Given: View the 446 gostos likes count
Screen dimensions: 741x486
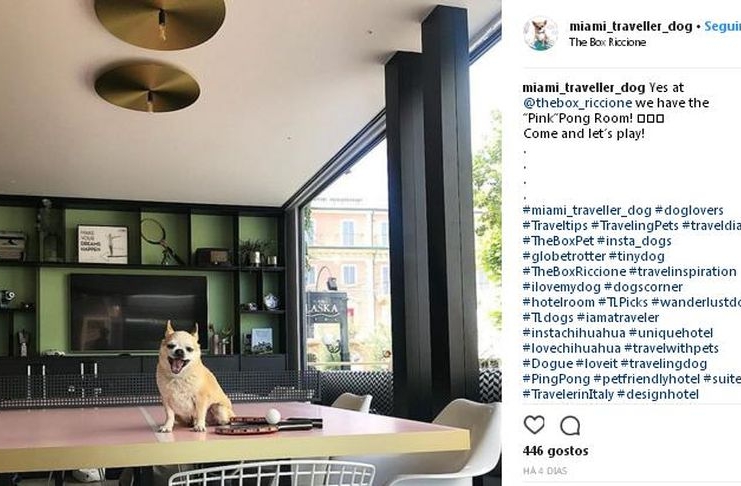Looking at the screenshot, I should point(556,451).
